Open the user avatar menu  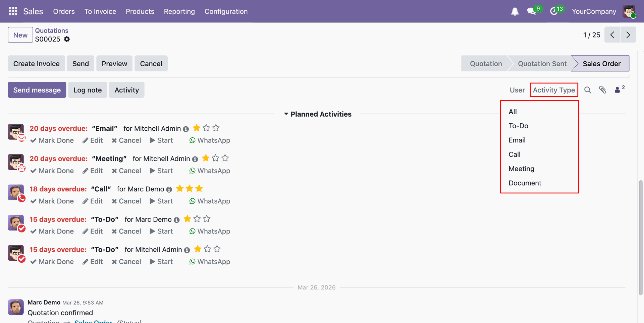click(629, 11)
